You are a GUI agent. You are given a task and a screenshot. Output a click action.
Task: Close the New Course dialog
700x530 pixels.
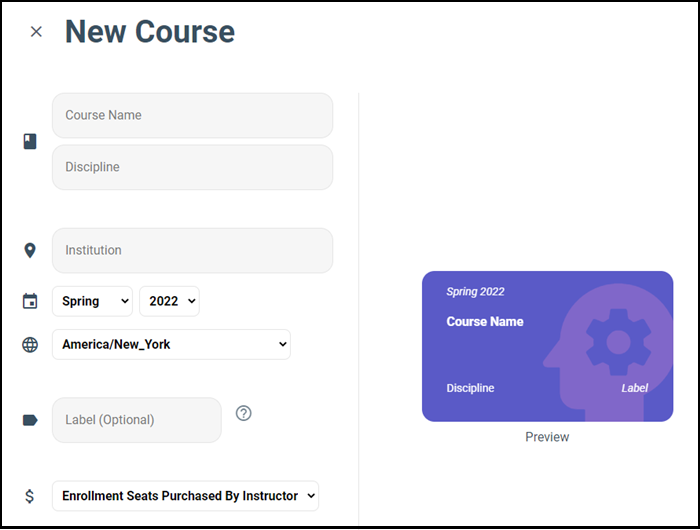tap(36, 32)
